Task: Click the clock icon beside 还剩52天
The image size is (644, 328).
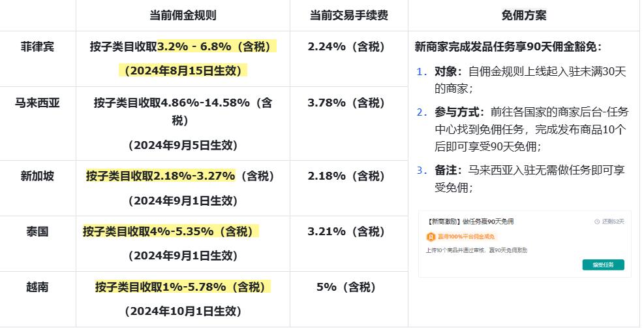Action: [x=597, y=221]
